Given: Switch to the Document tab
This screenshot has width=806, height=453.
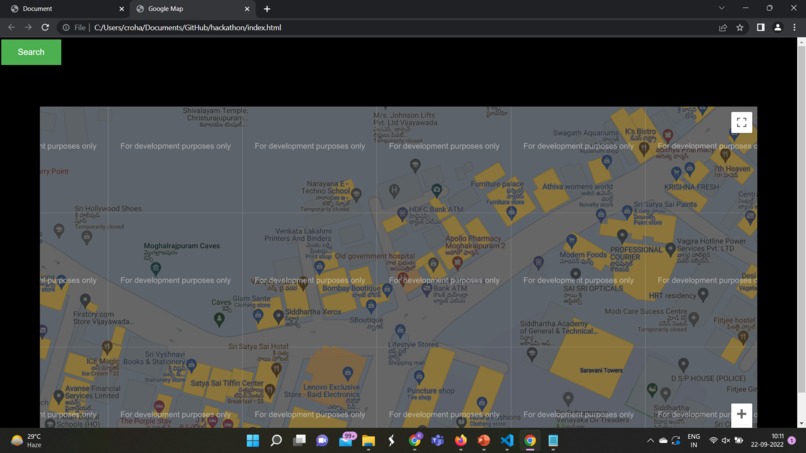Looking at the screenshot, I should (x=64, y=9).
